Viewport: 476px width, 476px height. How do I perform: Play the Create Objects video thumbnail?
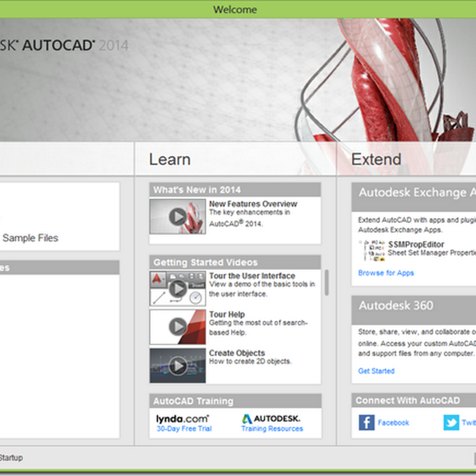coord(177,365)
